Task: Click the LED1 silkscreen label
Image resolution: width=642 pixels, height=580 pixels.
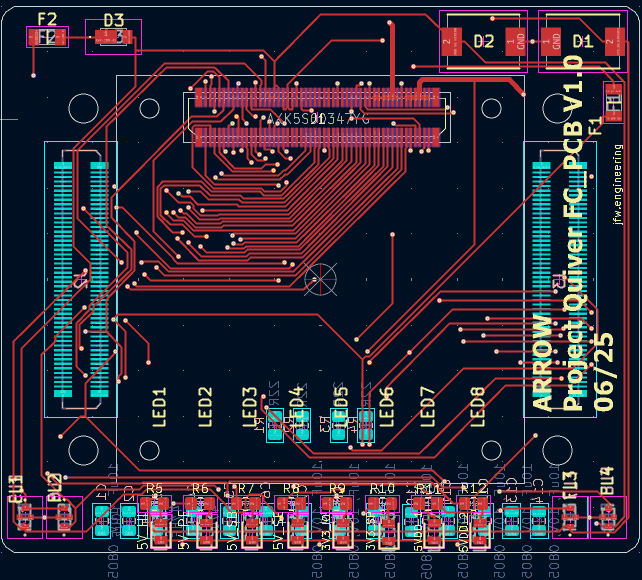Action: coord(159,407)
